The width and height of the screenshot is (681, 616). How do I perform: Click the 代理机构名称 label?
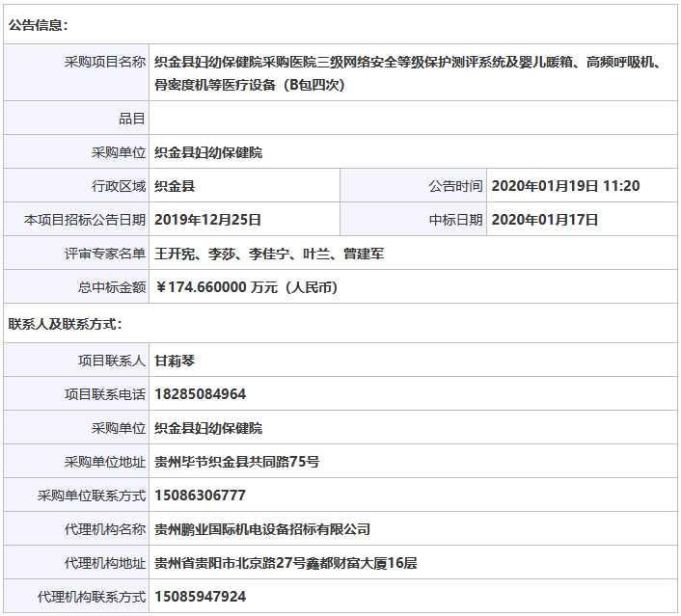[105, 529]
